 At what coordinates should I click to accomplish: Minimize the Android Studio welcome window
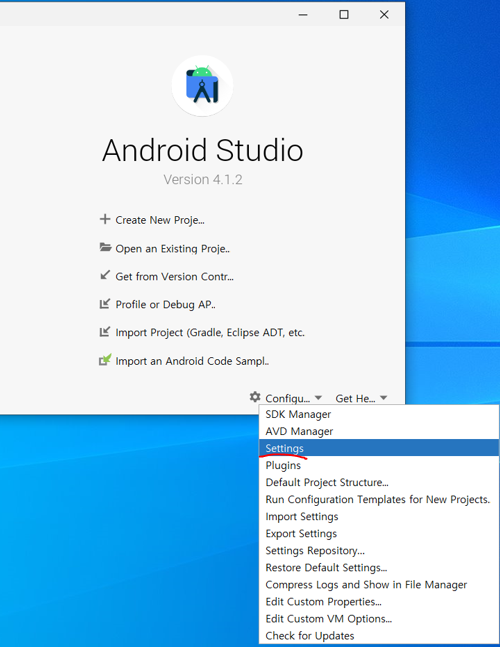click(x=303, y=14)
